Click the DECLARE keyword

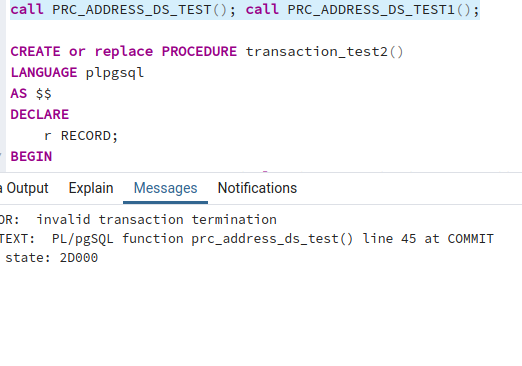(x=39, y=115)
